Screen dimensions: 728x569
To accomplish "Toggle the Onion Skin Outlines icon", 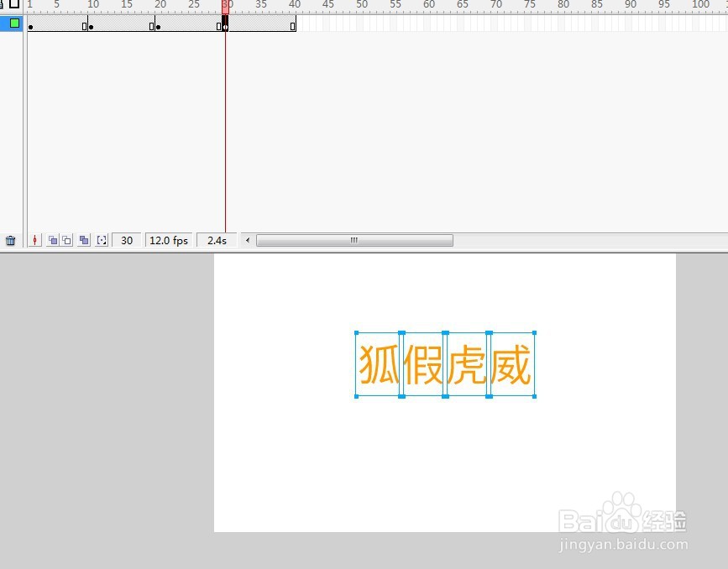I will (65, 240).
